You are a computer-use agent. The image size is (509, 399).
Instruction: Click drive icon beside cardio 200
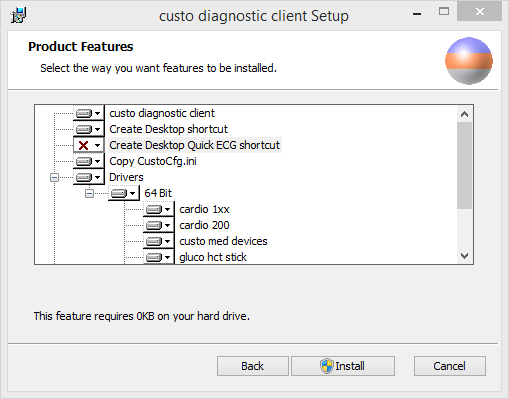(158, 225)
